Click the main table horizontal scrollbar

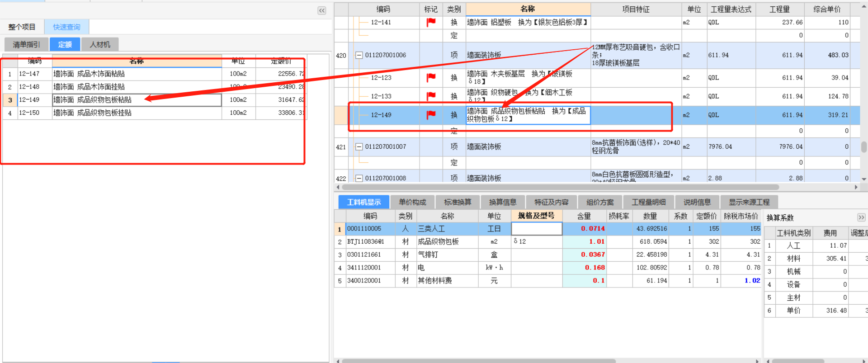point(561,187)
